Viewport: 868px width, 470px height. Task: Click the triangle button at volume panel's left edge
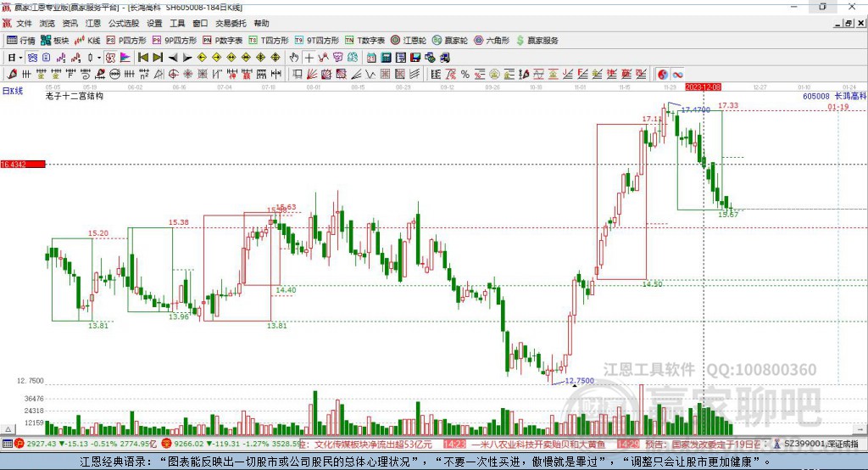coord(8,429)
